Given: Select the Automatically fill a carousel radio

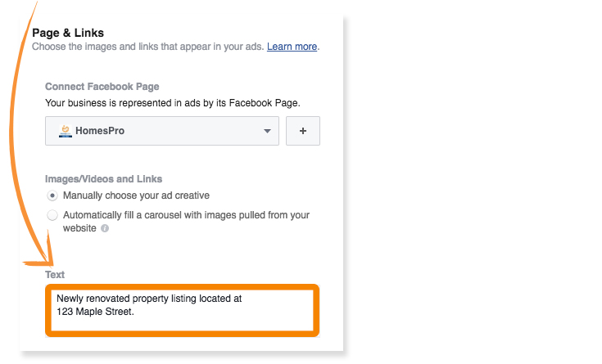Looking at the screenshot, I should tap(52, 215).
